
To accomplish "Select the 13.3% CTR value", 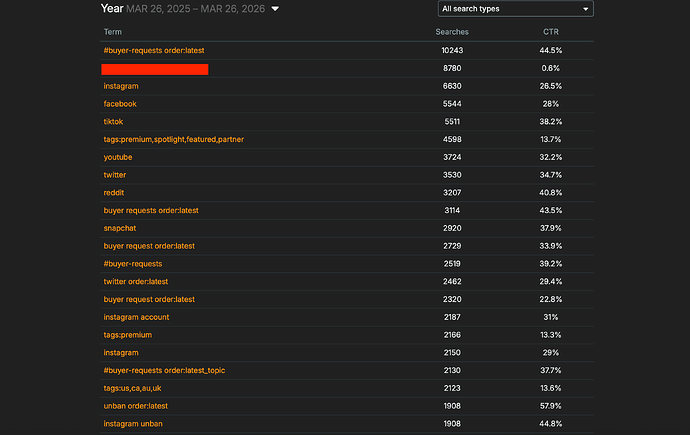I will point(551,335).
